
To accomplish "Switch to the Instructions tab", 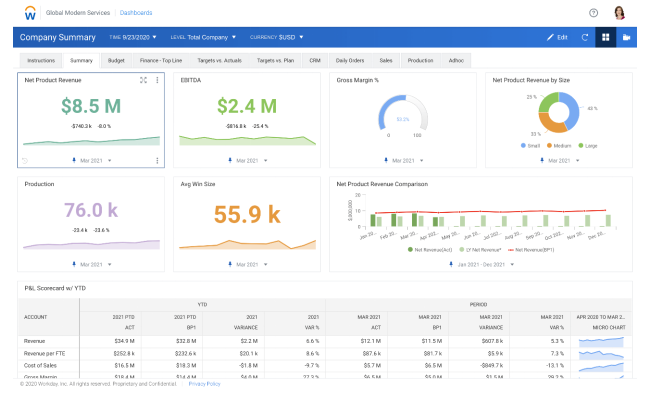I will coord(41,61).
